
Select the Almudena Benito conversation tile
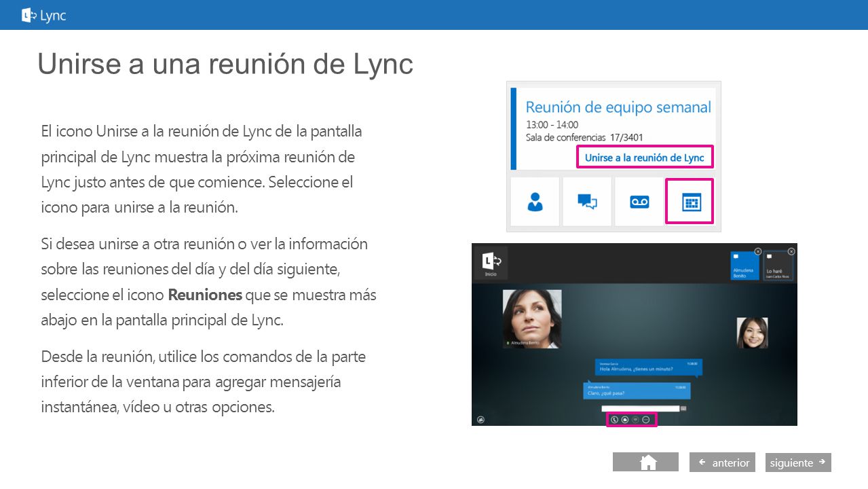(x=744, y=266)
